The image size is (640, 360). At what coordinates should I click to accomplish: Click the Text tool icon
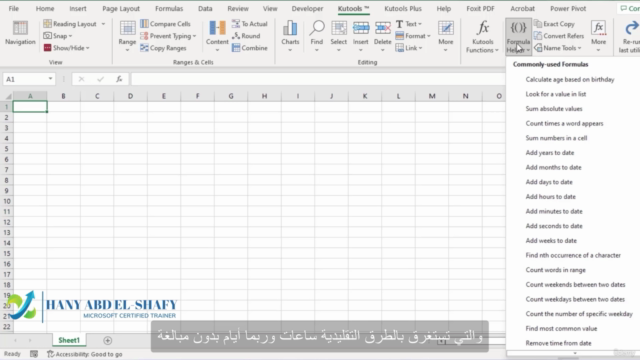pyautogui.click(x=399, y=24)
